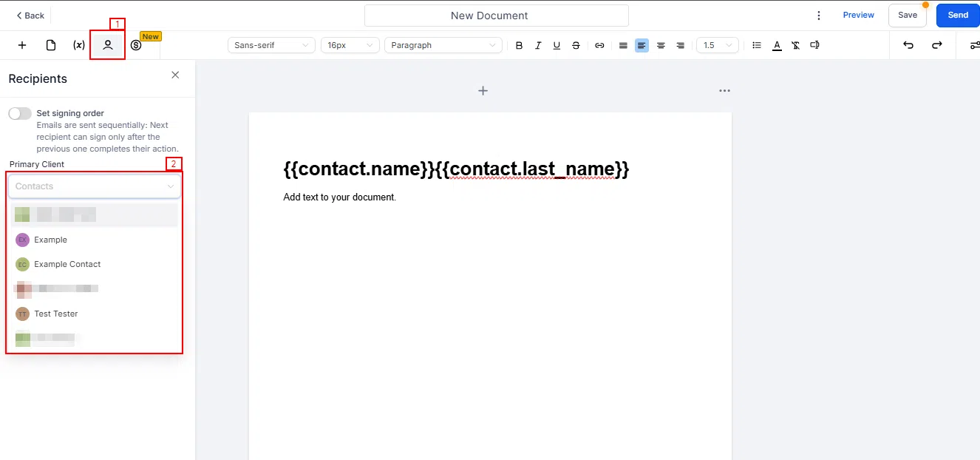980x460 pixels.
Task: Open the settings sliders icon at far right
Action: pyautogui.click(x=974, y=45)
